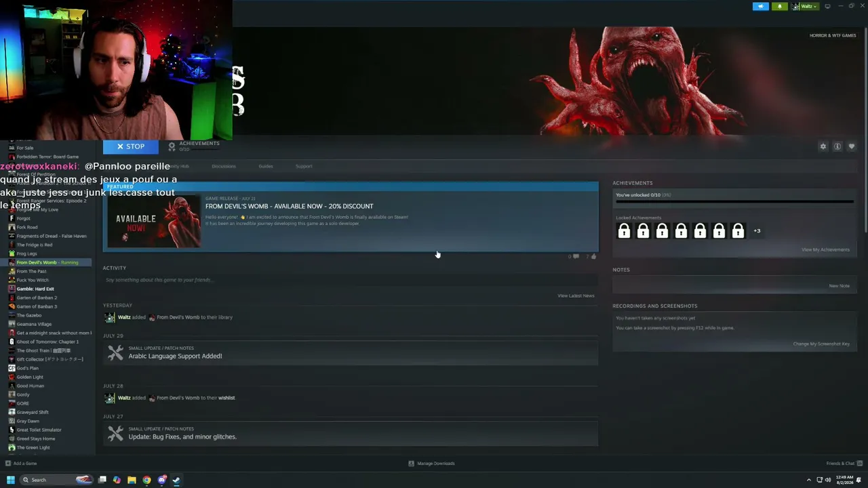Switch Steam to Big Picture mode
Image resolution: width=868 pixels, height=488 pixels.
(827, 6)
